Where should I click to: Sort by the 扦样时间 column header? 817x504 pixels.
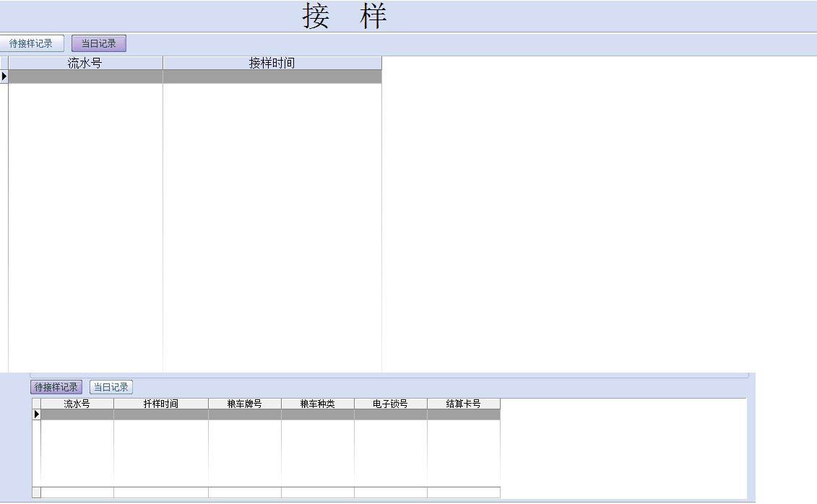(160, 404)
